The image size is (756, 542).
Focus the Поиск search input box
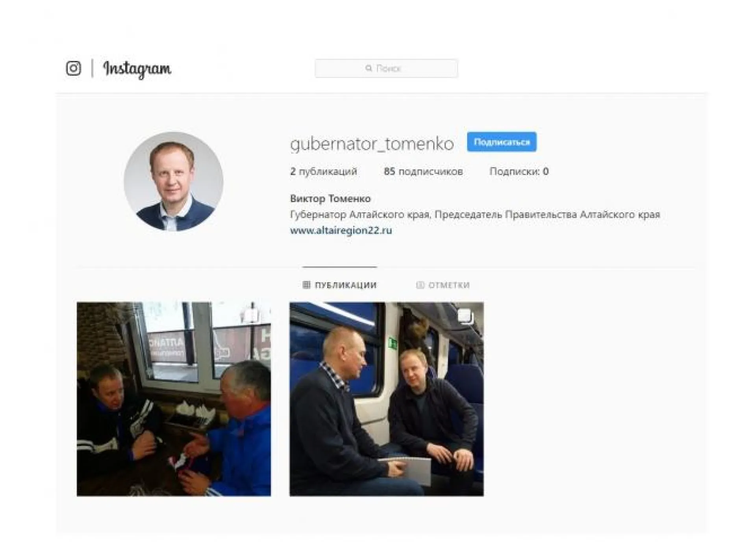[386, 68]
